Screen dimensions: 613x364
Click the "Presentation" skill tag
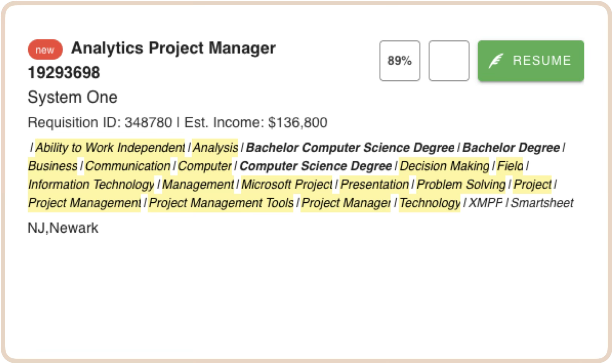[374, 184]
